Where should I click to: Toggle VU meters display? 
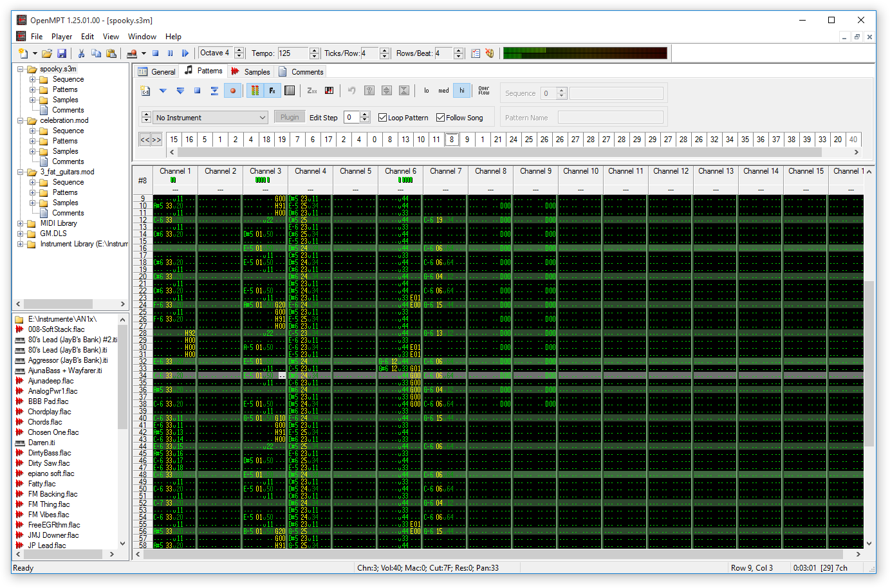tap(255, 91)
